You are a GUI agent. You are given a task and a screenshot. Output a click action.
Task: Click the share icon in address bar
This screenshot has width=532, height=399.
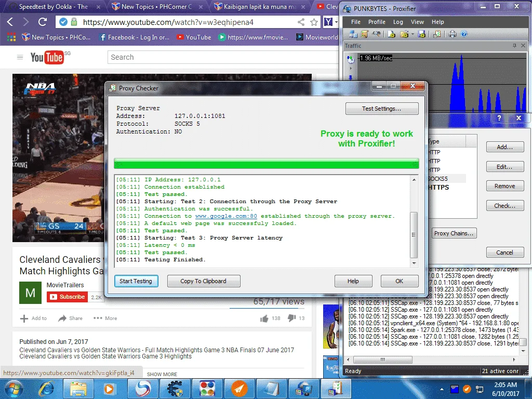tap(301, 22)
